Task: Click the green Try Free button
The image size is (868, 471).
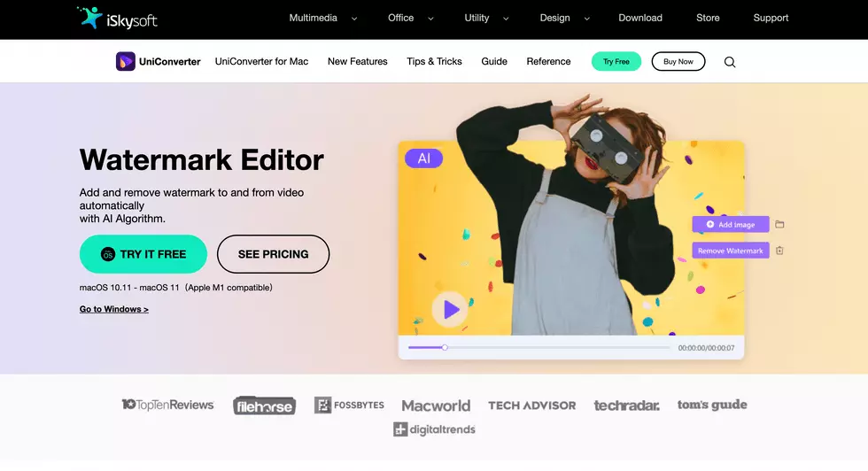Action: (616, 61)
